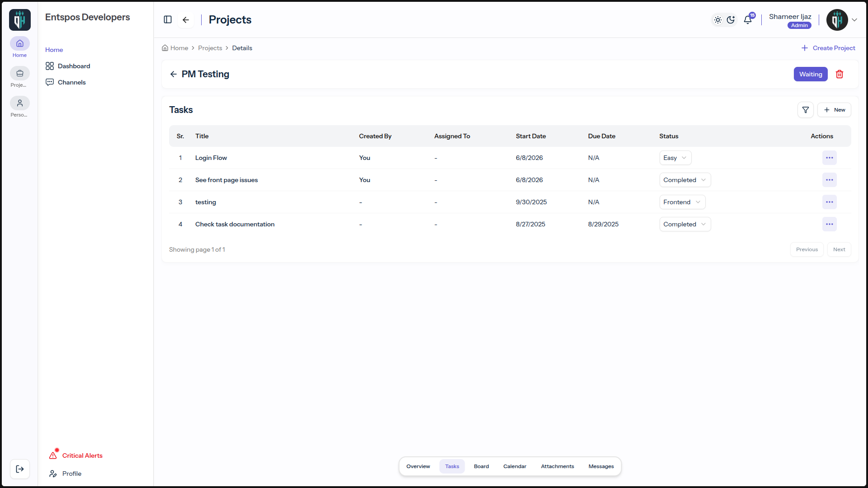868x488 pixels.
Task: Click the Entspos logo in the sidebar
Action: coord(20,20)
